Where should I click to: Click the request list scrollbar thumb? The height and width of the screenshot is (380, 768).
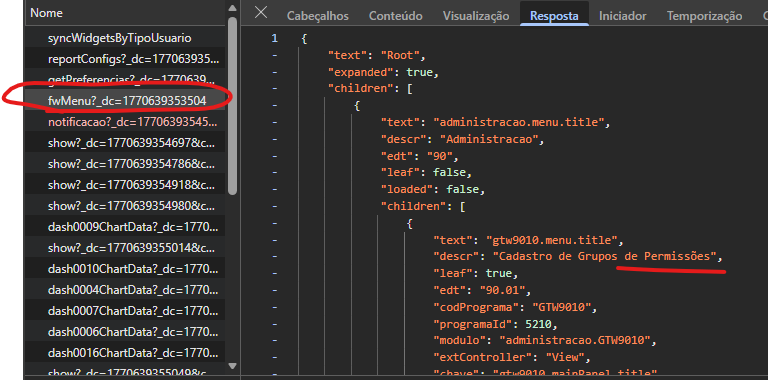pos(232,106)
